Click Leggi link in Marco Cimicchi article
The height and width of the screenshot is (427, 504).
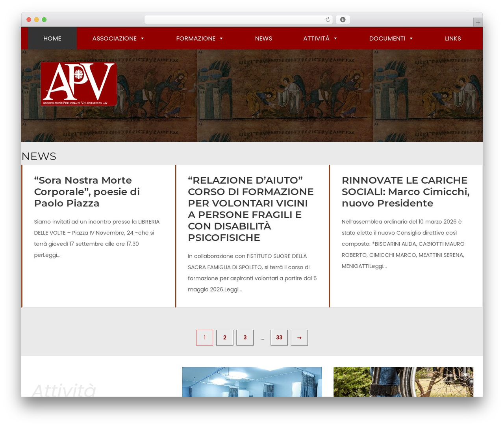378,266
